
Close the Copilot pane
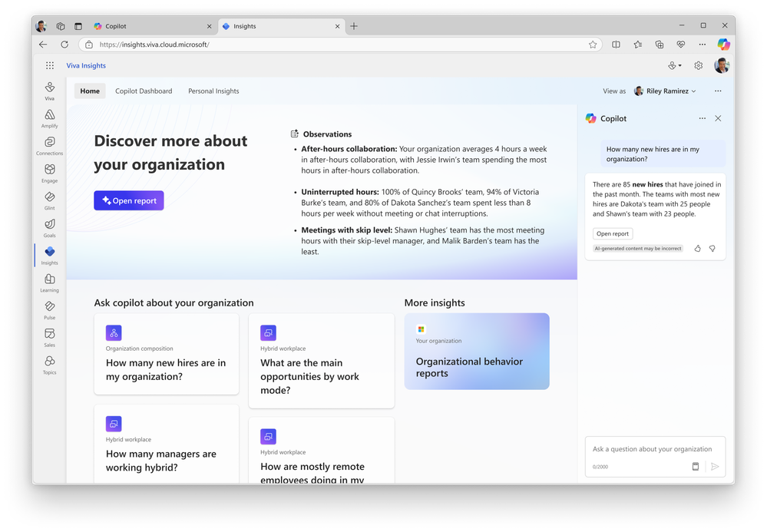tap(718, 118)
